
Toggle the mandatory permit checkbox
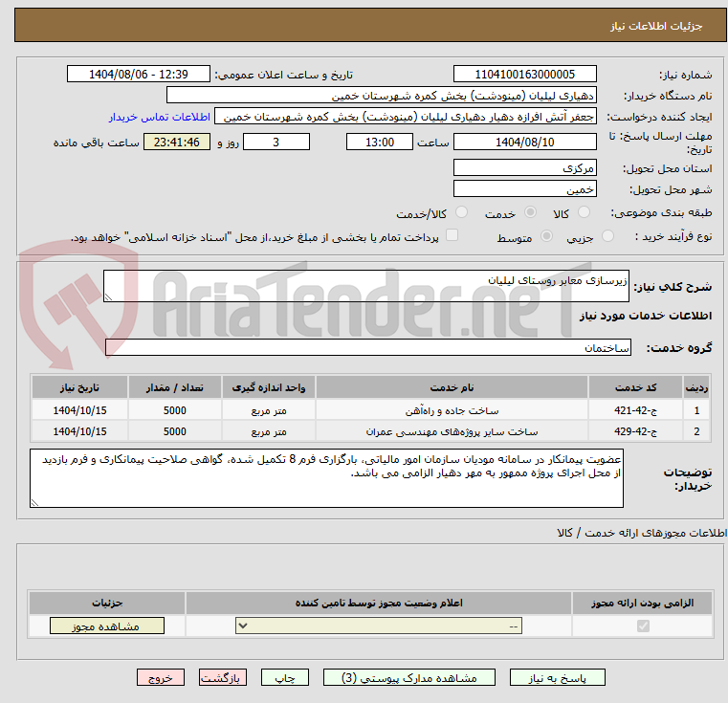coord(643,626)
